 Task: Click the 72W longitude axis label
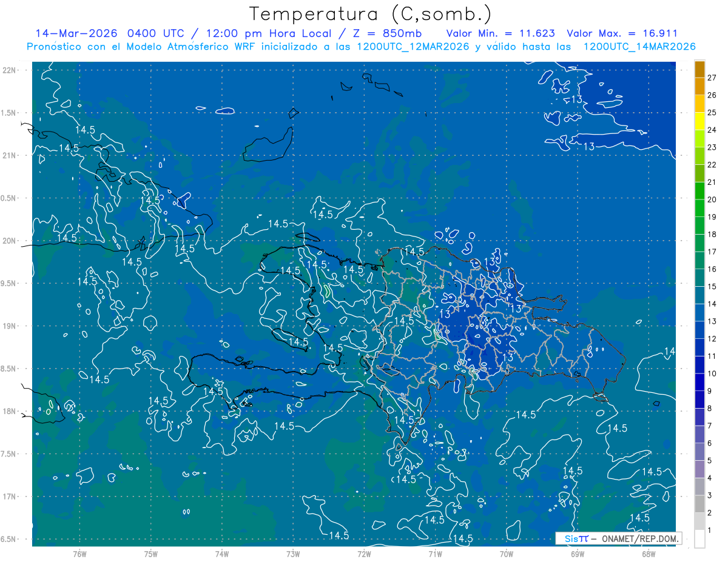click(364, 554)
